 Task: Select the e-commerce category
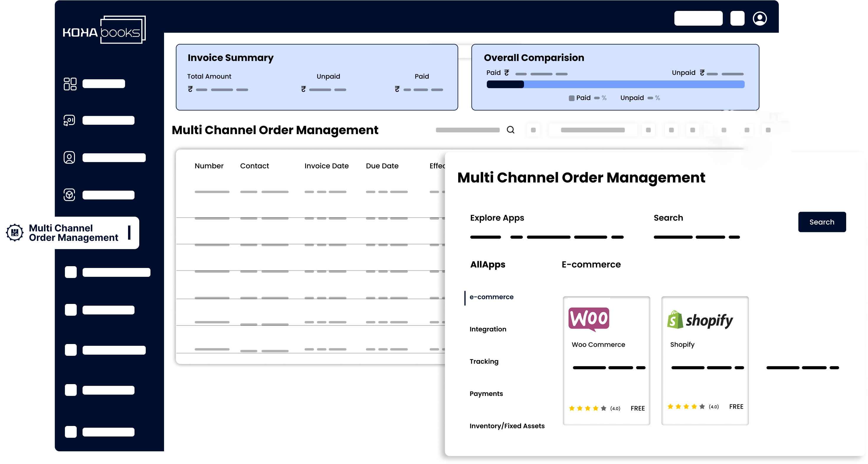(491, 297)
